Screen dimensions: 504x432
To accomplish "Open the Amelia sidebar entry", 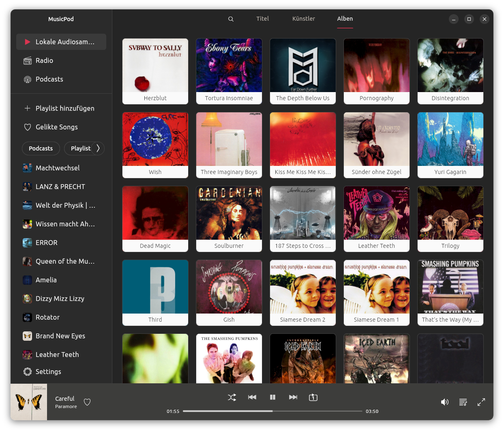I will [61, 280].
